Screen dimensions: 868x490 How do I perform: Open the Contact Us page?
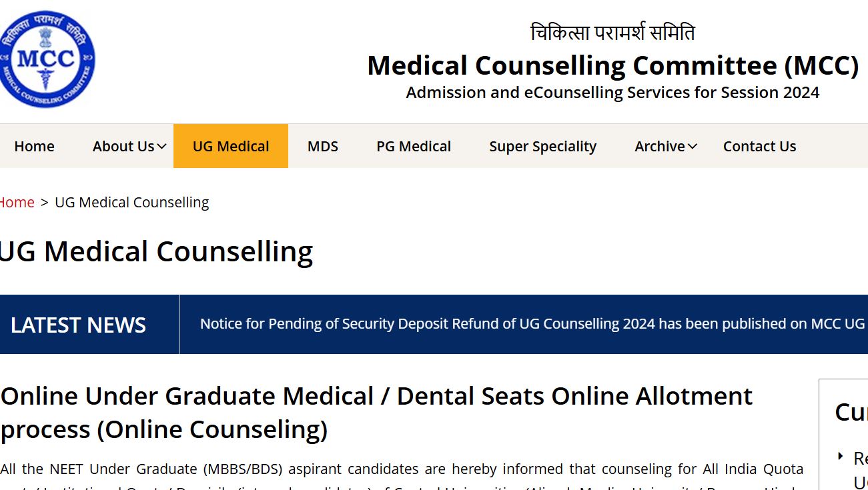pos(759,147)
